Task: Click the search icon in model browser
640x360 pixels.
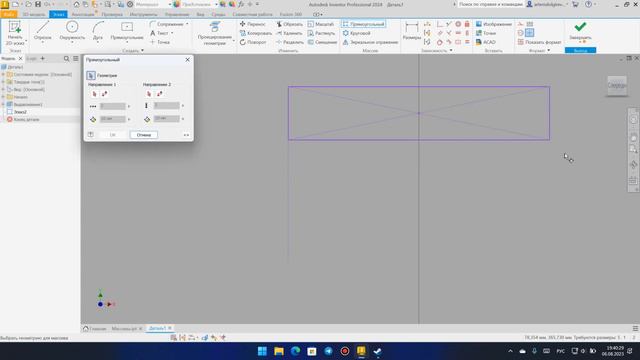Action: tap(67, 59)
